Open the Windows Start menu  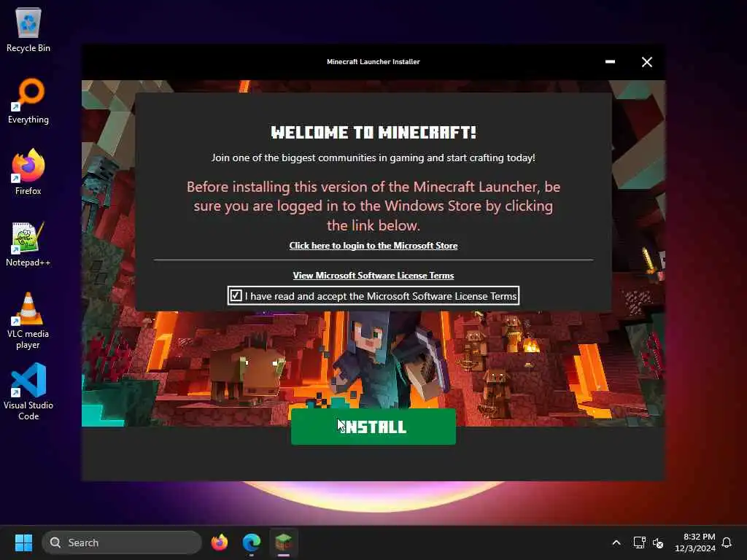[x=23, y=542]
